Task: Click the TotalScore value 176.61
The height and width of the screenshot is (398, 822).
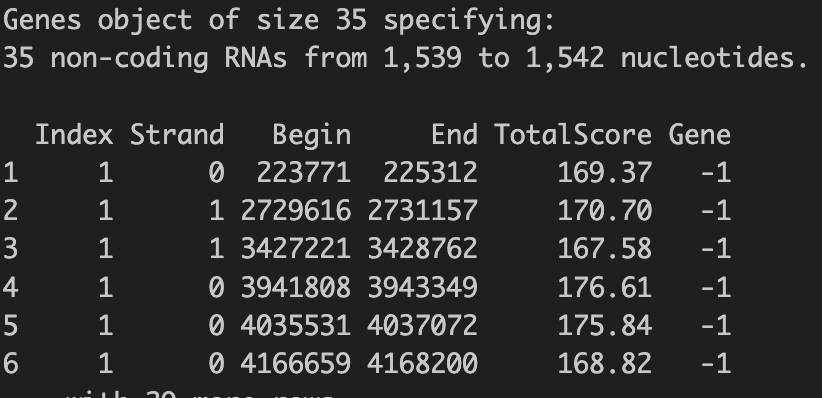Action: tap(604, 287)
